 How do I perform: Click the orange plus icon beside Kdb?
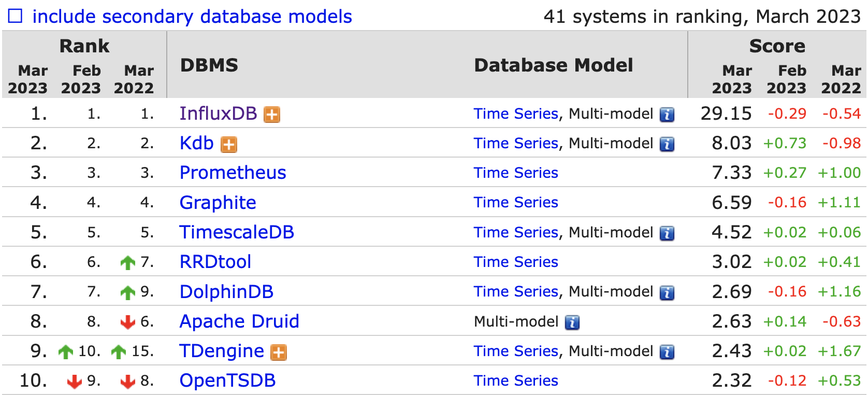pyautogui.click(x=229, y=145)
